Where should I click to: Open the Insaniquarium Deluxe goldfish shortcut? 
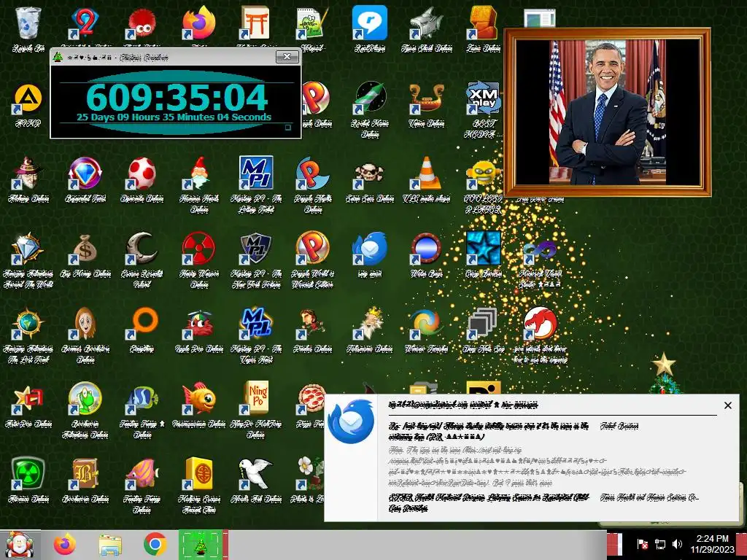click(x=198, y=399)
